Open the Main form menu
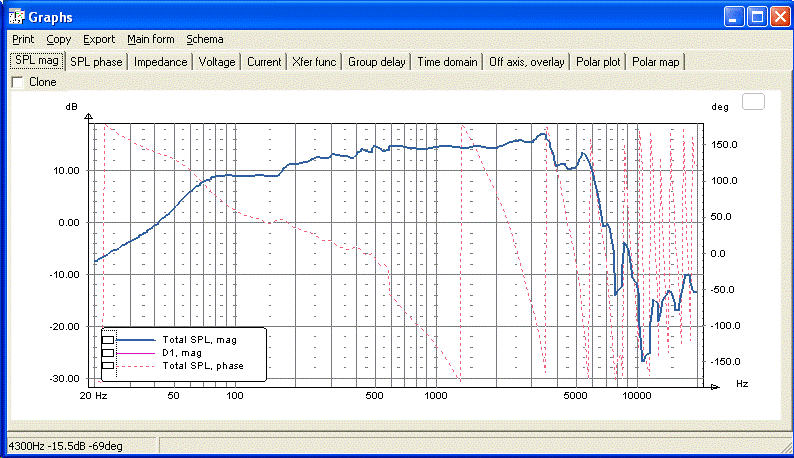The image size is (794, 458). pos(151,39)
